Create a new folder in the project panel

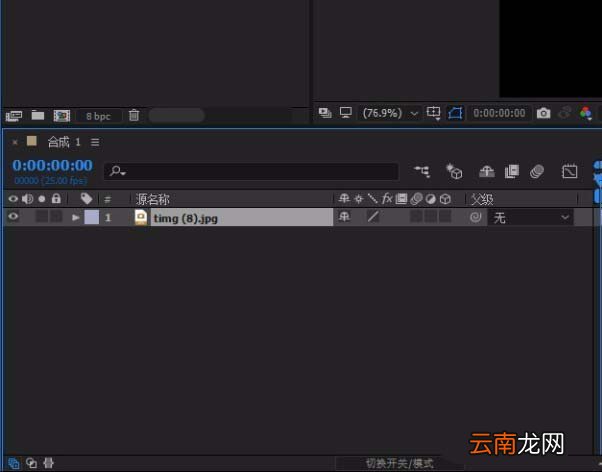click(38, 115)
